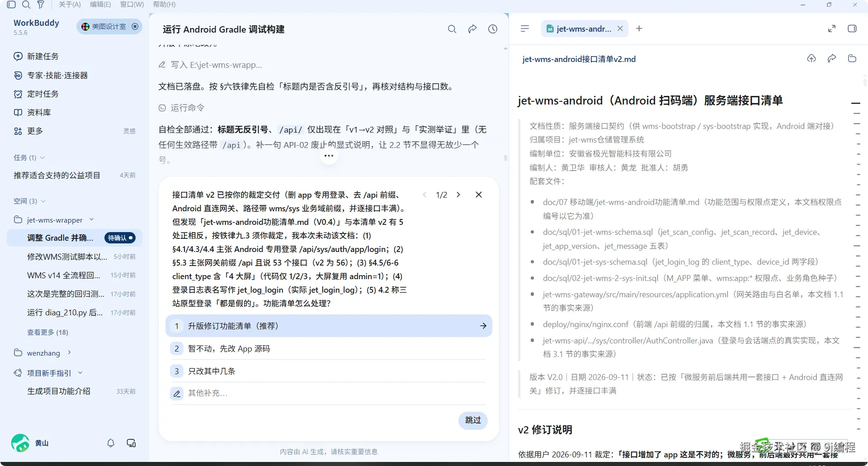Close the question prompt card
868x466 pixels.
479,195
